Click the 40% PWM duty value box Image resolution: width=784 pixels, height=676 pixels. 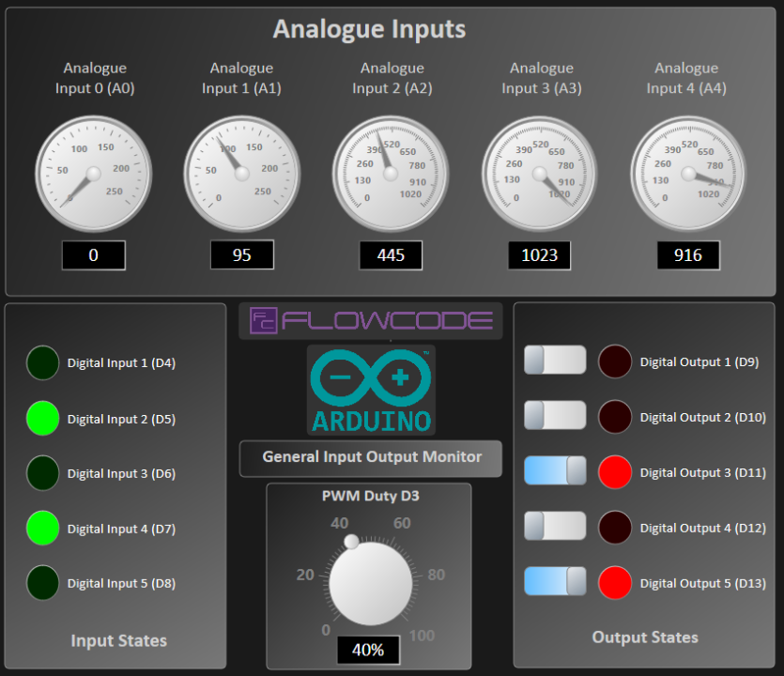(369, 650)
